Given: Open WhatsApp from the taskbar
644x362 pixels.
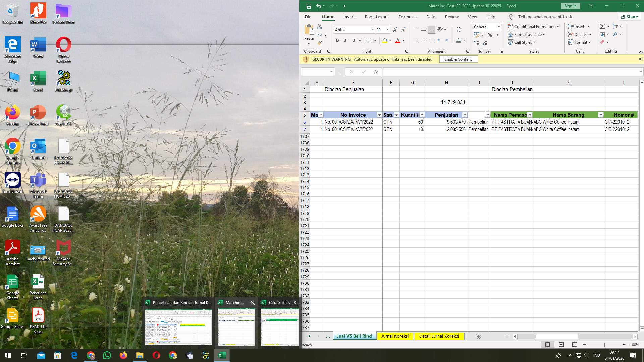Looking at the screenshot, I should [107, 355].
